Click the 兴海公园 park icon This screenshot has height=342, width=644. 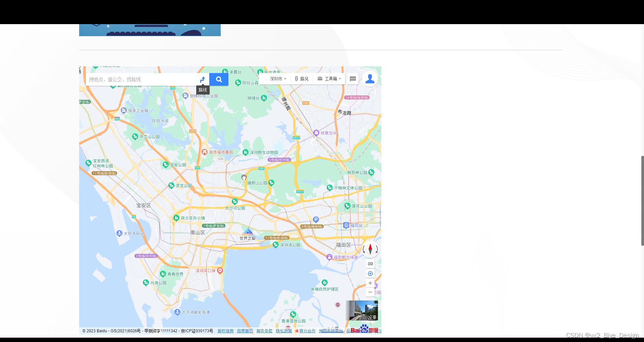click(x=146, y=282)
